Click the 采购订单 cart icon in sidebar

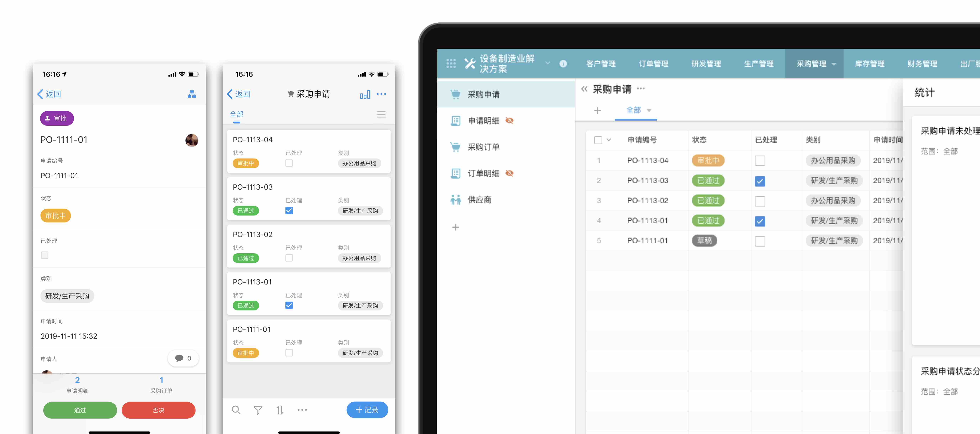(x=455, y=147)
